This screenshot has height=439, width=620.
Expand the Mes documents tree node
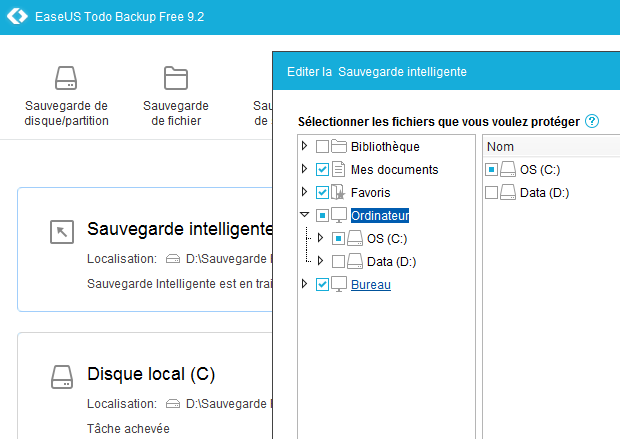(304, 168)
